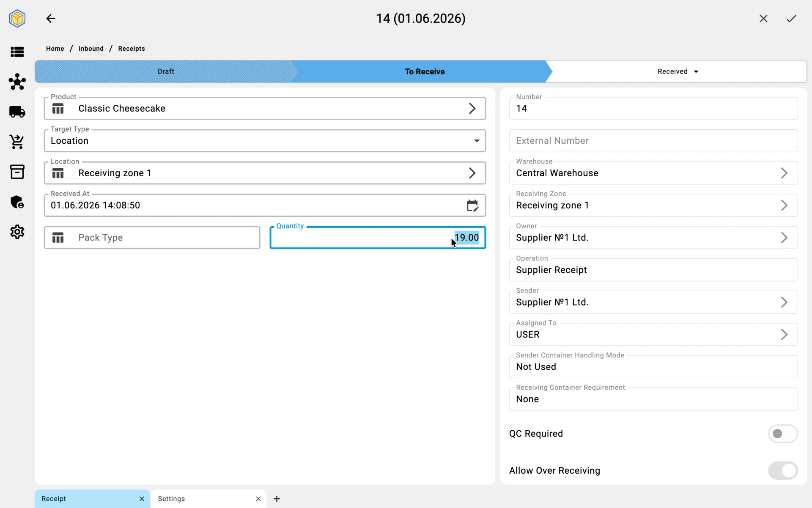Open the network nodes sidebar icon
Image resolution: width=812 pixels, height=508 pixels.
pos(17,82)
